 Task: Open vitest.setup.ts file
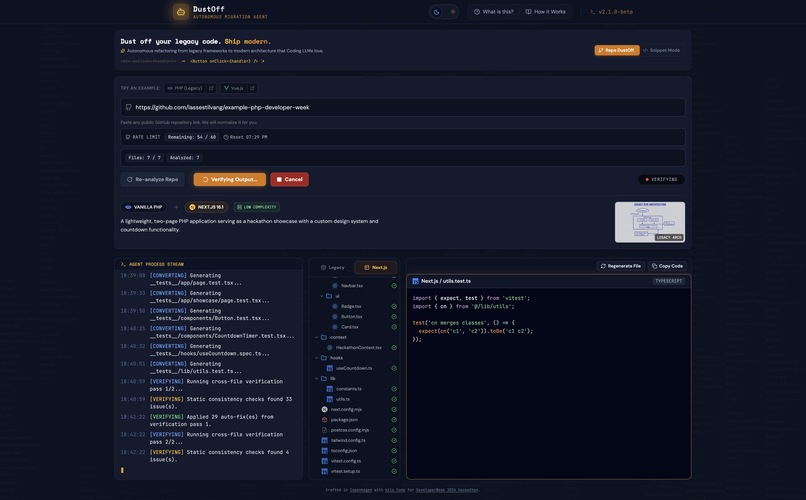345,471
